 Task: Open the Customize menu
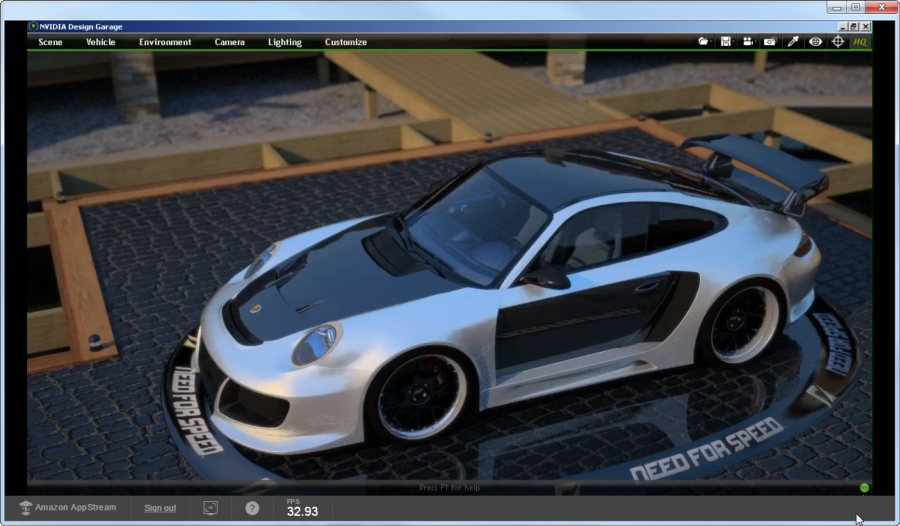coord(345,42)
